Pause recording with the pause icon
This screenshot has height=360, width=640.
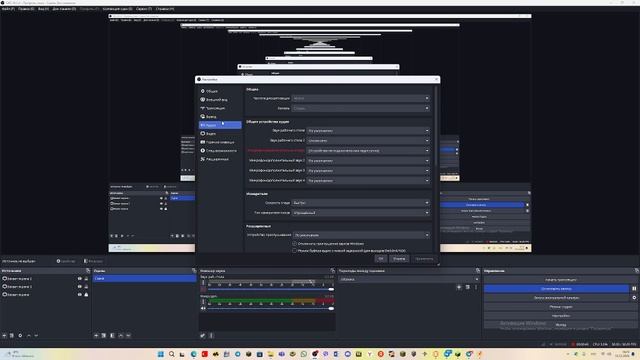(634, 289)
